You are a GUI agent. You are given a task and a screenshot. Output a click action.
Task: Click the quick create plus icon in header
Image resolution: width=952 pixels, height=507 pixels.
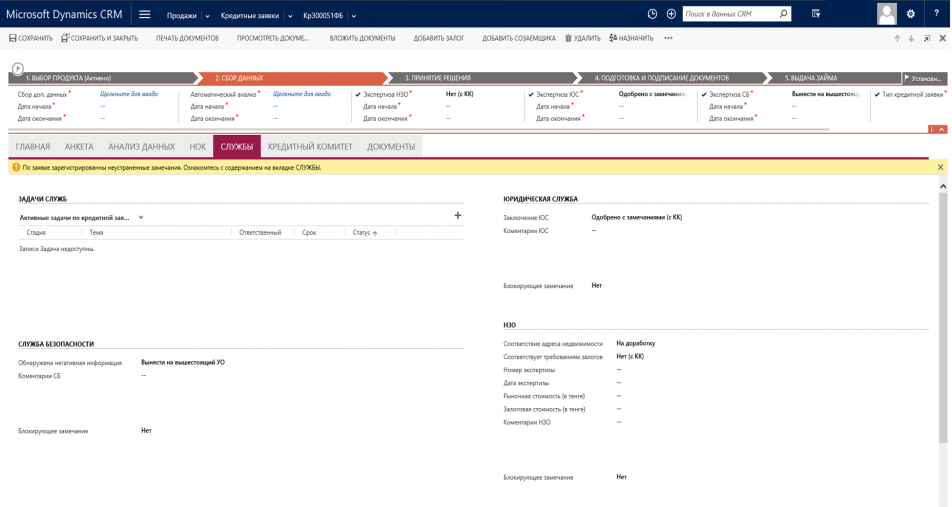(671, 14)
